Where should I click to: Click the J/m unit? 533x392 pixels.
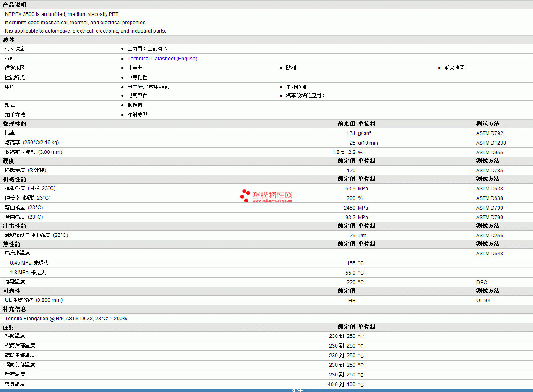click(362, 236)
